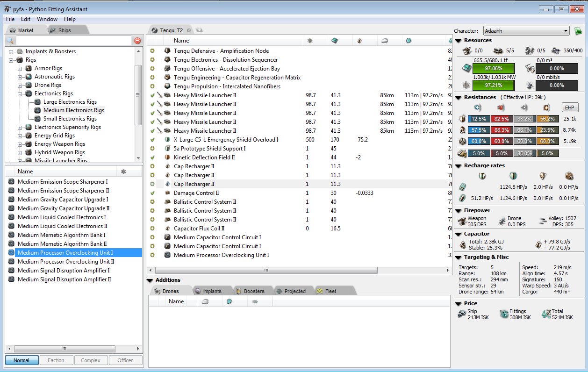Screen dimensions: 588x372
Task: Click the shield thermal resistance bar 82.5%
Action: (502, 119)
